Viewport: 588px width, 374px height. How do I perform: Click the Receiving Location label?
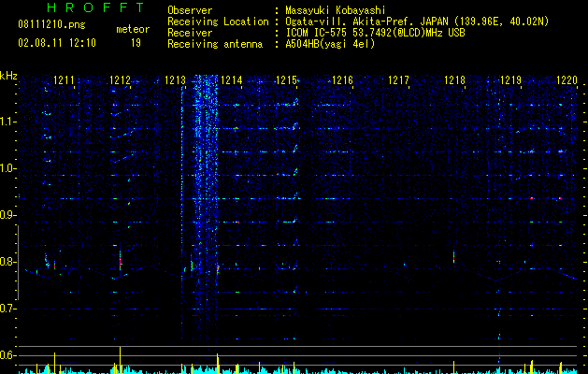tap(218, 22)
